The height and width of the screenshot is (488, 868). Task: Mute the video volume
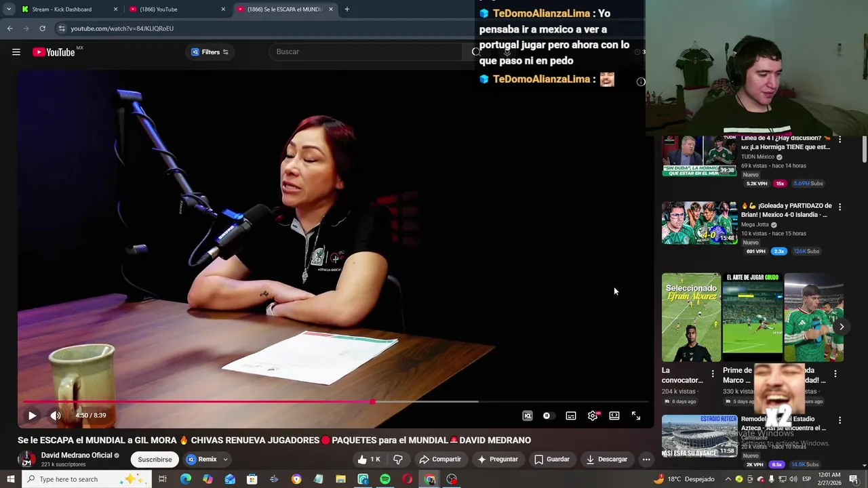(56, 415)
